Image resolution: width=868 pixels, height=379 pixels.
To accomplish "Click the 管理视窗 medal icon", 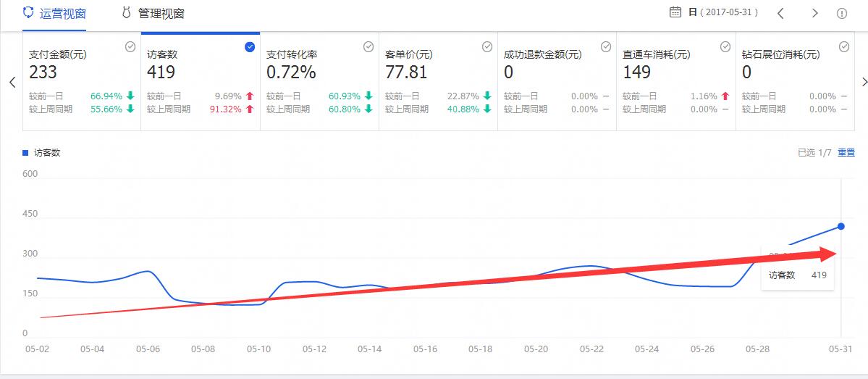I will 126,13.
